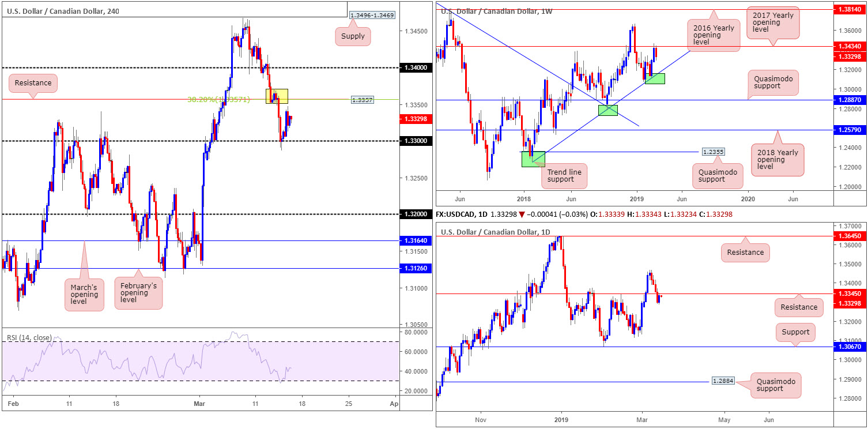Select Quasimodo support callout on daily chart
Screen dimensions: 868x429
[776, 385]
